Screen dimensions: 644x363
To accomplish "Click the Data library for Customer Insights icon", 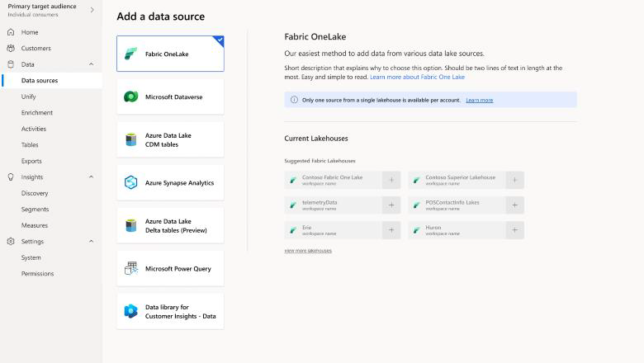I will tap(130, 311).
